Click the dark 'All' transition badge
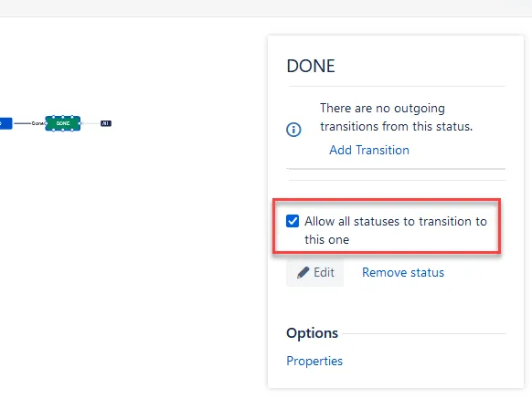 (106, 123)
